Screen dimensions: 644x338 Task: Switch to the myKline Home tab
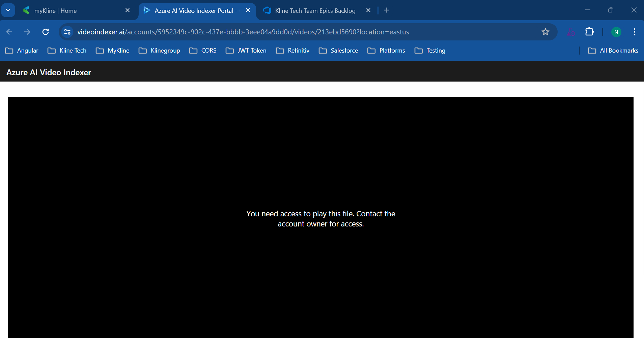pyautogui.click(x=67, y=10)
